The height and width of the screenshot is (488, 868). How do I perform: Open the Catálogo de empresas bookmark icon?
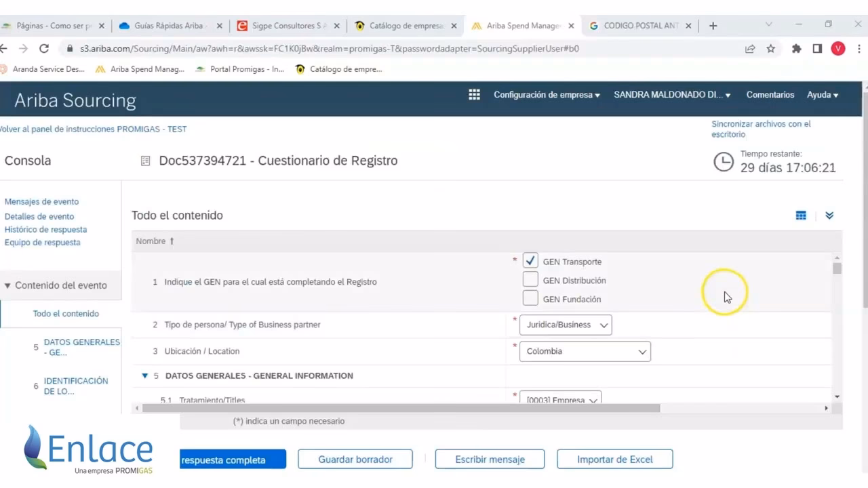300,68
